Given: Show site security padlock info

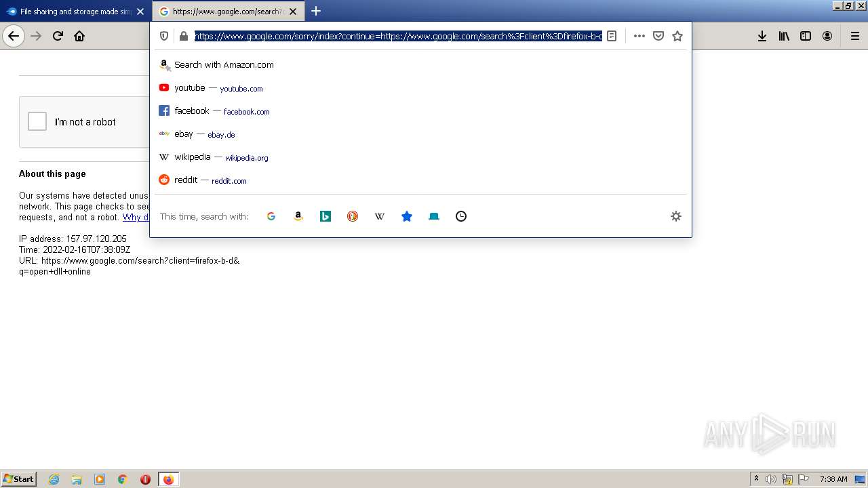Looking at the screenshot, I should coord(183,36).
